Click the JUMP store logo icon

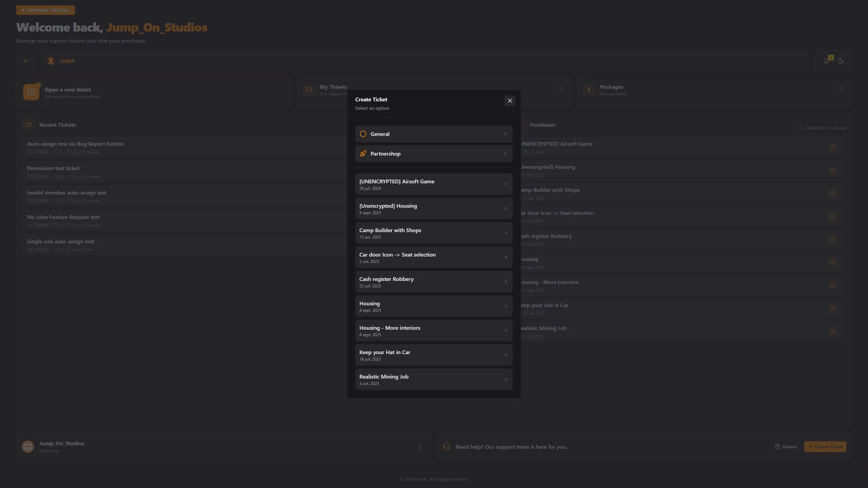[x=51, y=61]
